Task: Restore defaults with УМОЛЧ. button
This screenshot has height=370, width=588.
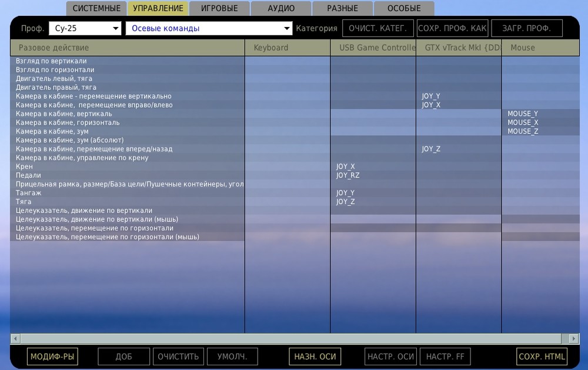Action: (232, 356)
